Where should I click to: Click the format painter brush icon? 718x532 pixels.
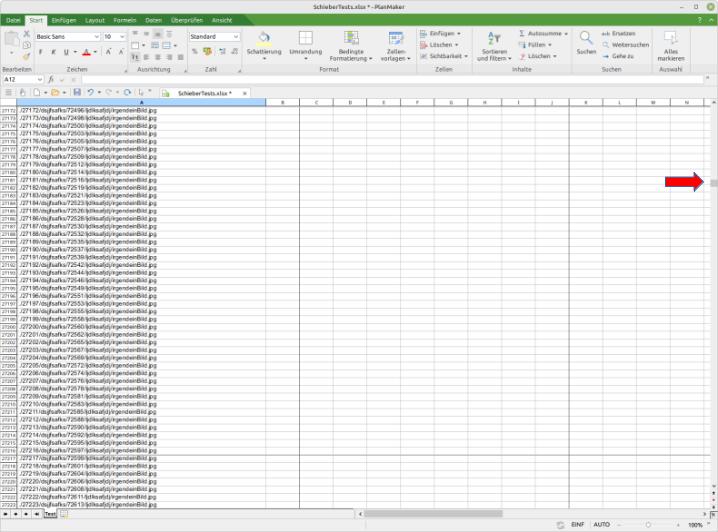tap(27, 56)
